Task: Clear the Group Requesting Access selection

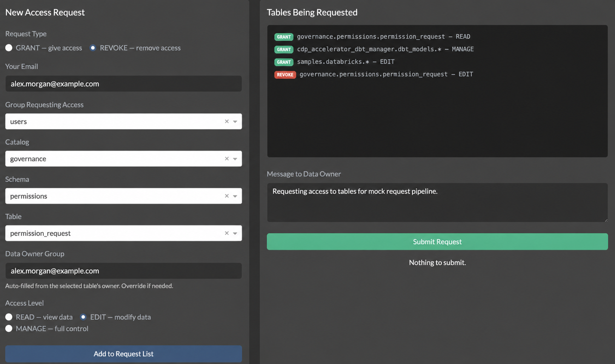Action: pyautogui.click(x=227, y=121)
